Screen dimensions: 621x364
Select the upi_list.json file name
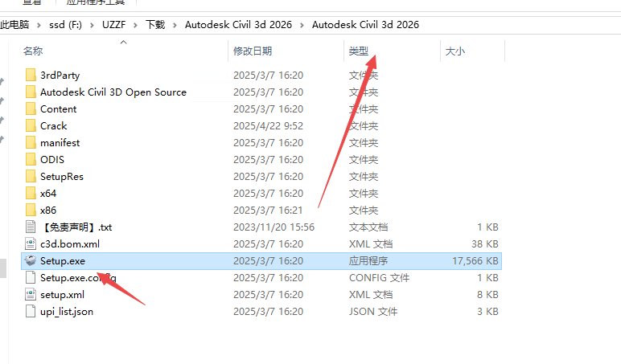click(67, 312)
